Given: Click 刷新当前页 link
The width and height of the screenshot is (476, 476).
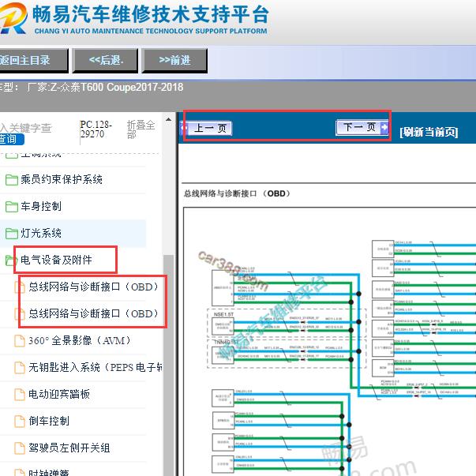Looking at the screenshot, I should [429, 132].
